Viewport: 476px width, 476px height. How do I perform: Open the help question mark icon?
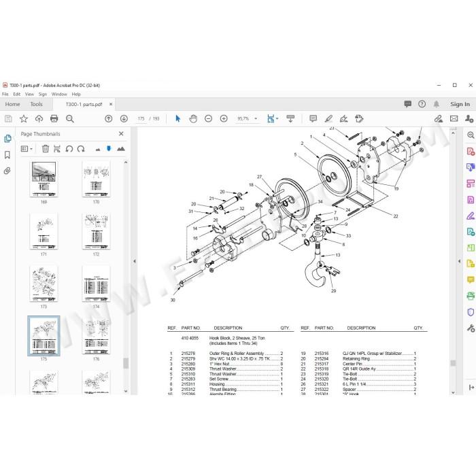(422, 104)
